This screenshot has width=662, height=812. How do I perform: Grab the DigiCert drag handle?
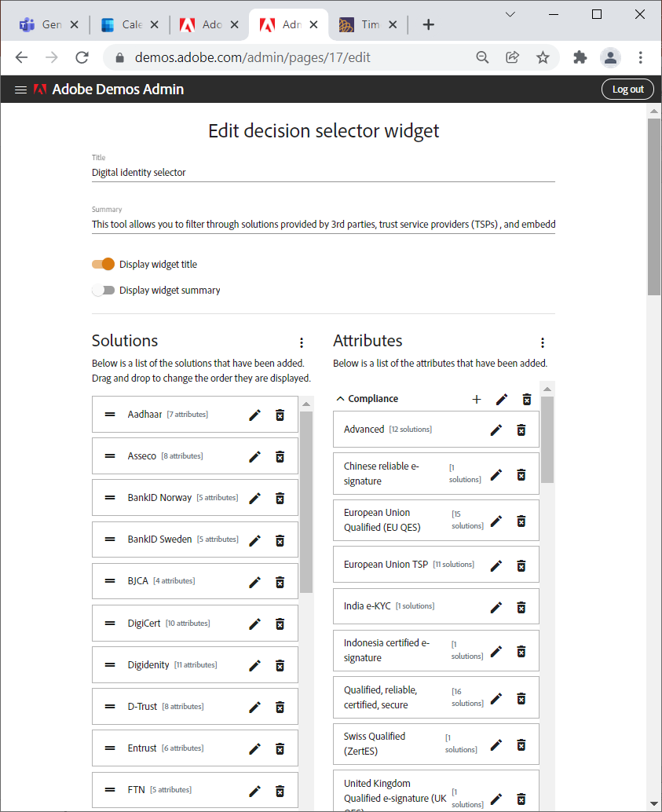pyautogui.click(x=110, y=623)
